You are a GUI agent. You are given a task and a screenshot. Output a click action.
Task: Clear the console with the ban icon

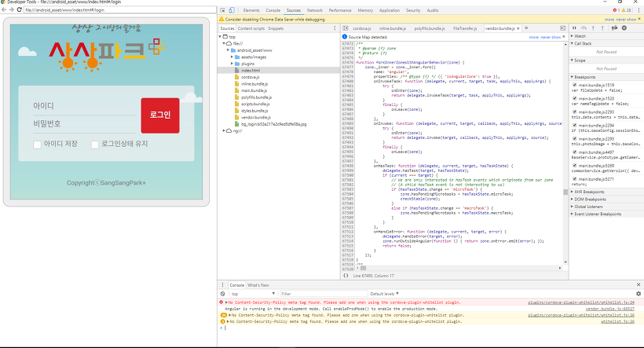click(x=222, y=294)
